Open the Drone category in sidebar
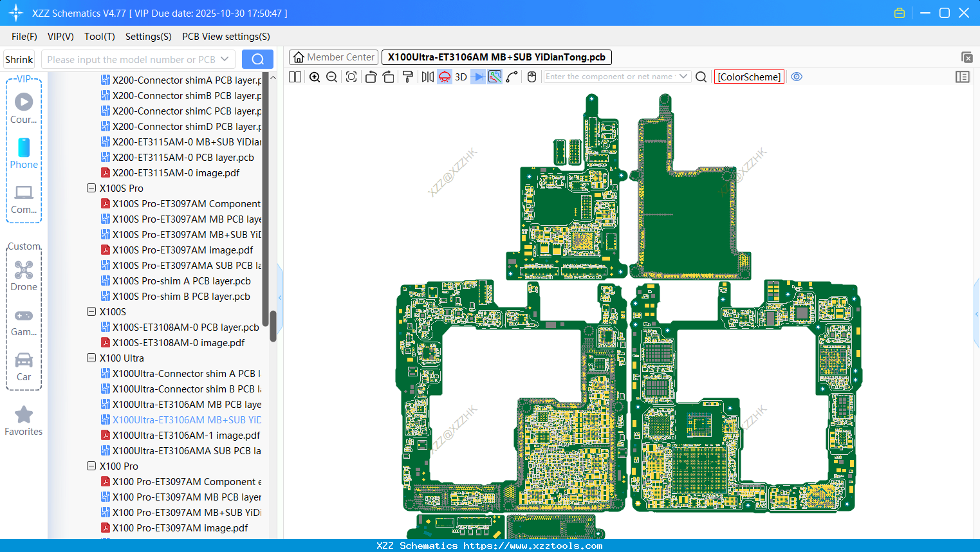 [x=24, y=276]
